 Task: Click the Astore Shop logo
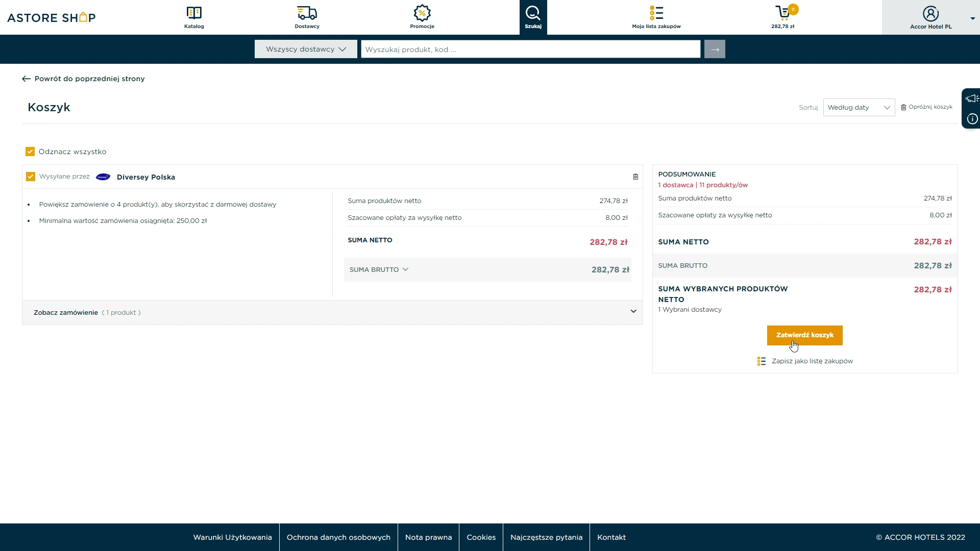click(52, 17)
